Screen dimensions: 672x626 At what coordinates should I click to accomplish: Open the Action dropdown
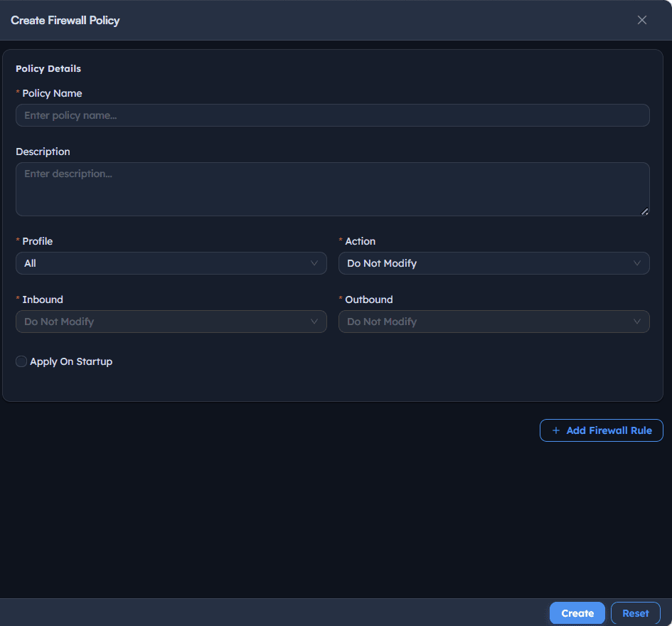[x=494, y=263]
